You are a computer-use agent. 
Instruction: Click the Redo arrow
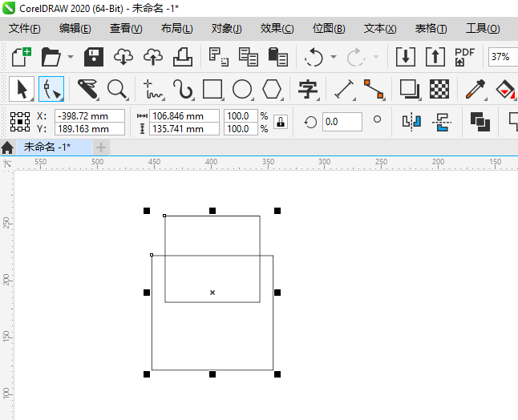pos(355,57)
